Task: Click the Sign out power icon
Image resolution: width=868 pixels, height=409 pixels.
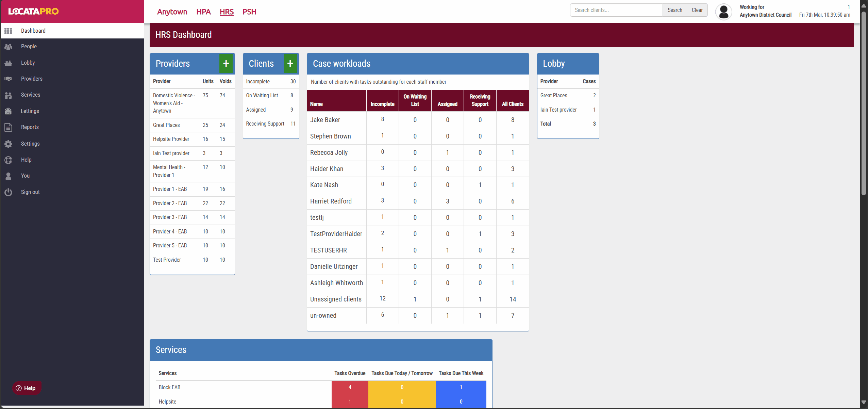Action: (8, 192)
